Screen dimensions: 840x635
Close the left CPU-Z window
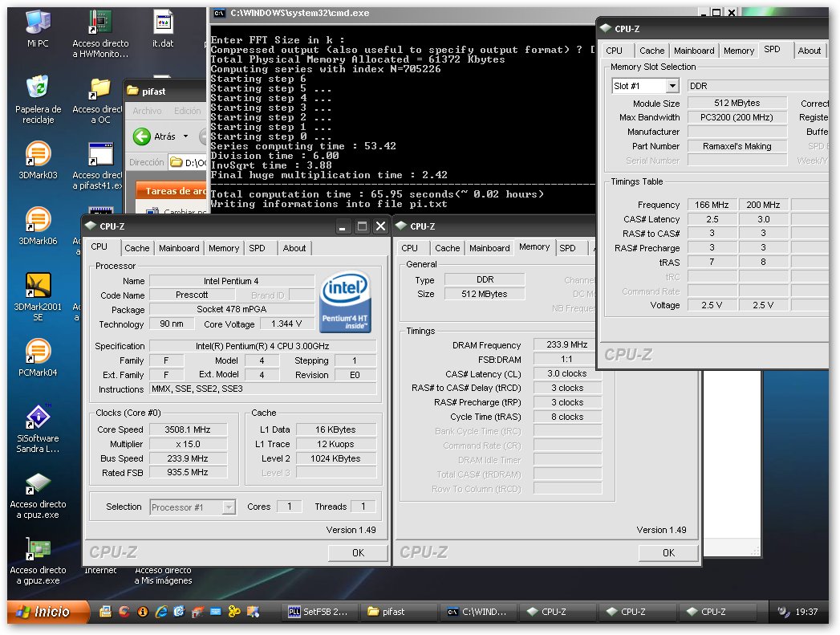click(x=380, y=226)
